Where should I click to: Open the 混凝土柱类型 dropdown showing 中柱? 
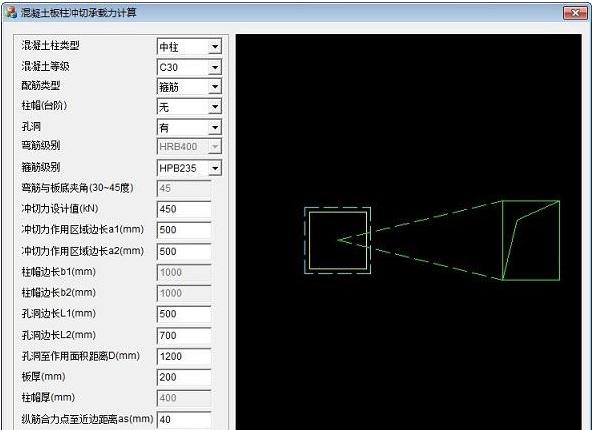[189, 46]
